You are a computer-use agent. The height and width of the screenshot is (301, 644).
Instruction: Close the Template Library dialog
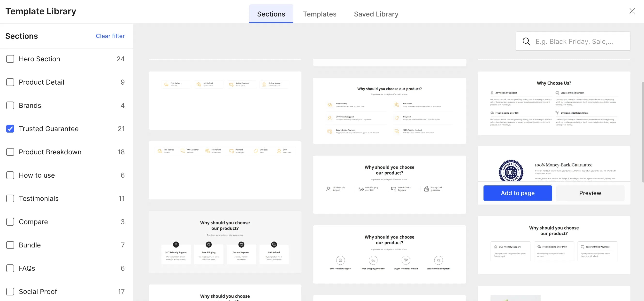click(x=632, y=11)
